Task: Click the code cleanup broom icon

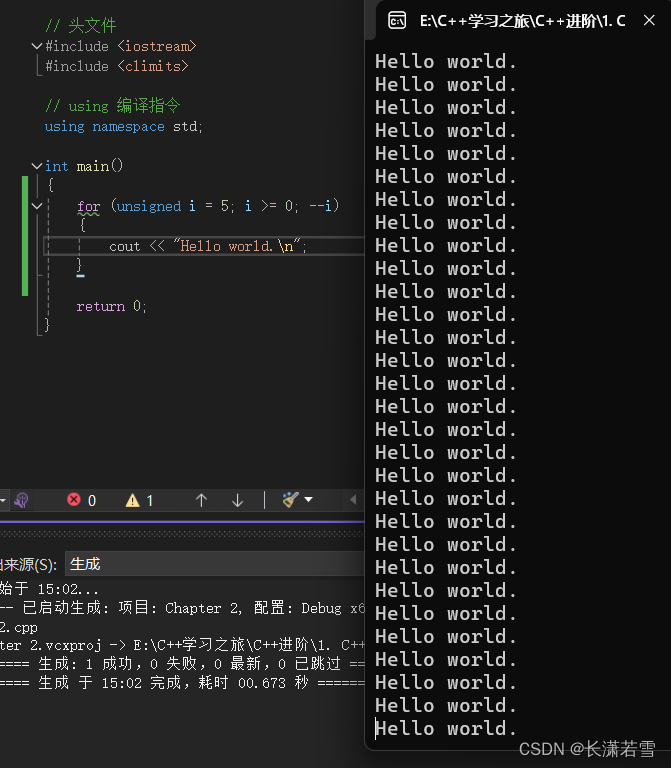Action: [x=290, y=500]
